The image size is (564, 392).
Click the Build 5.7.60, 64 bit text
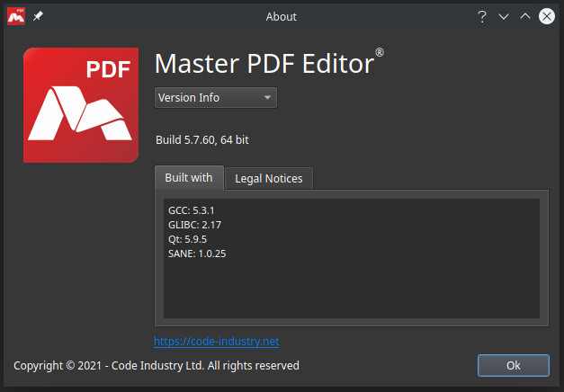[202, 140]
